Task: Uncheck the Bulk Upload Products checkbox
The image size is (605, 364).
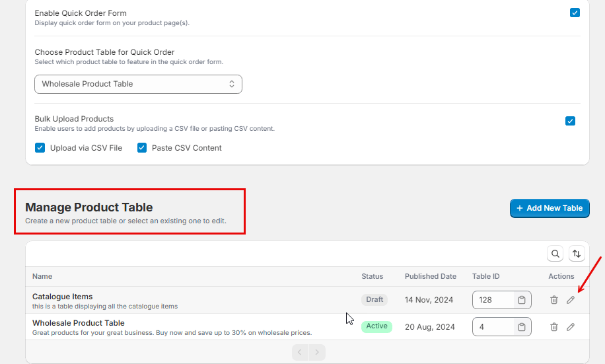Action: (x=570, y=121)
